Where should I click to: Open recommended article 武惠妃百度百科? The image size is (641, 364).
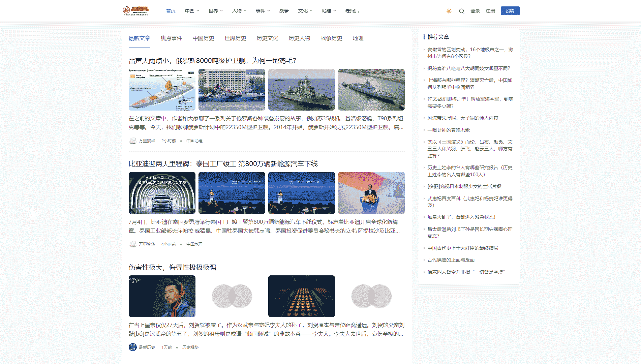(x=470, y=202)
